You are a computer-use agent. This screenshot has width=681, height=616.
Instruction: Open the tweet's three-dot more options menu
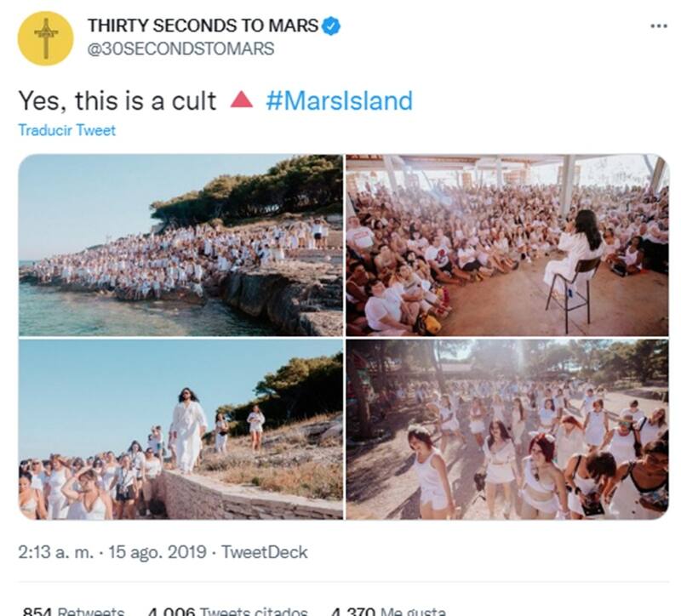click(658, 26)
